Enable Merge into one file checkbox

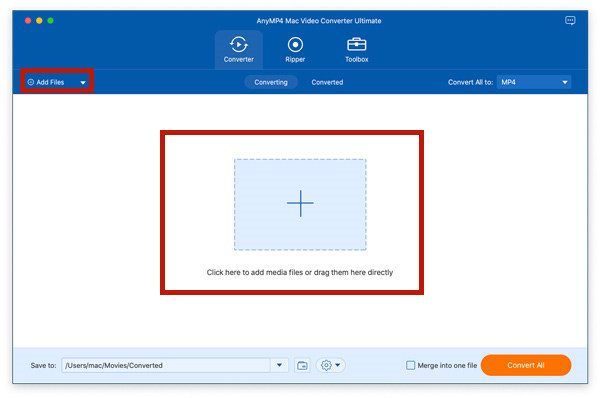410,365
